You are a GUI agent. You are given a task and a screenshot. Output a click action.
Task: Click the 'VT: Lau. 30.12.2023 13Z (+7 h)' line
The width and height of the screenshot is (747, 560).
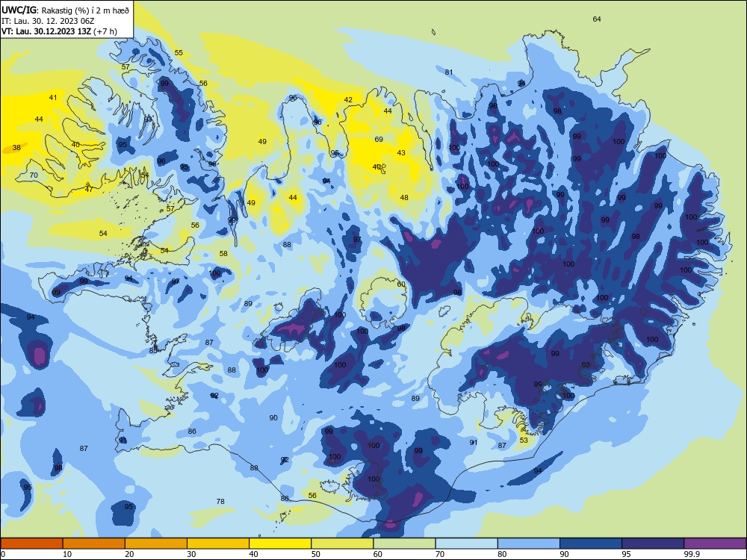pyautogui.click(x=59, y=31)
